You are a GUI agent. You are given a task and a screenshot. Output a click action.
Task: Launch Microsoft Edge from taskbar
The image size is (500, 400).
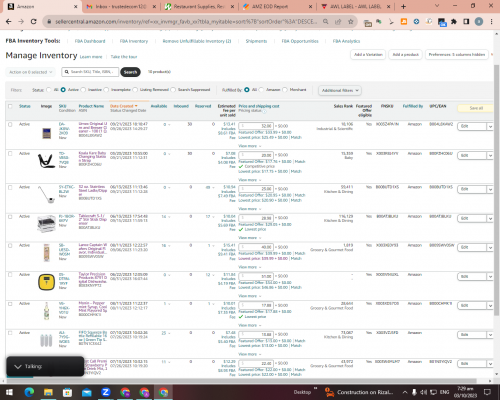pyautogui.click(x=29, y=392)
